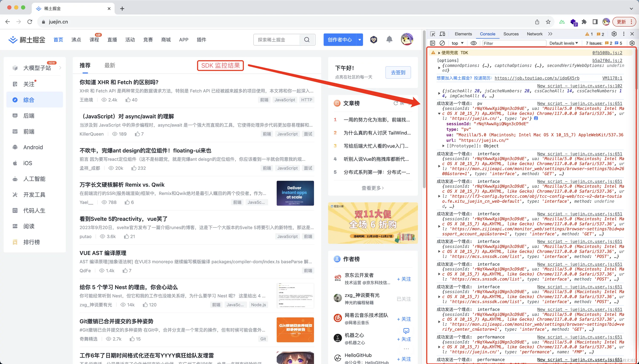639x364 pixels.
Task: Expand the jsCacheAll object log
Action: [439, 93]
